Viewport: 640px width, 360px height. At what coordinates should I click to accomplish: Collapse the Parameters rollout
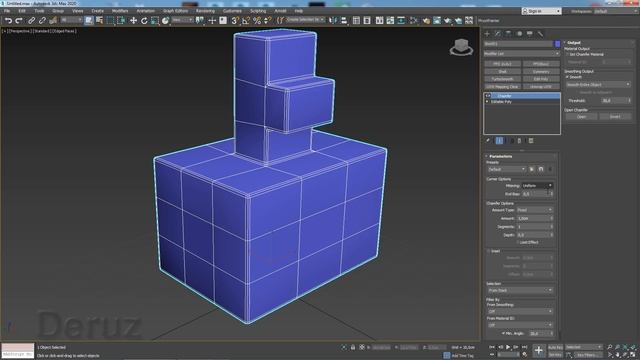click(x=500, y=156)
